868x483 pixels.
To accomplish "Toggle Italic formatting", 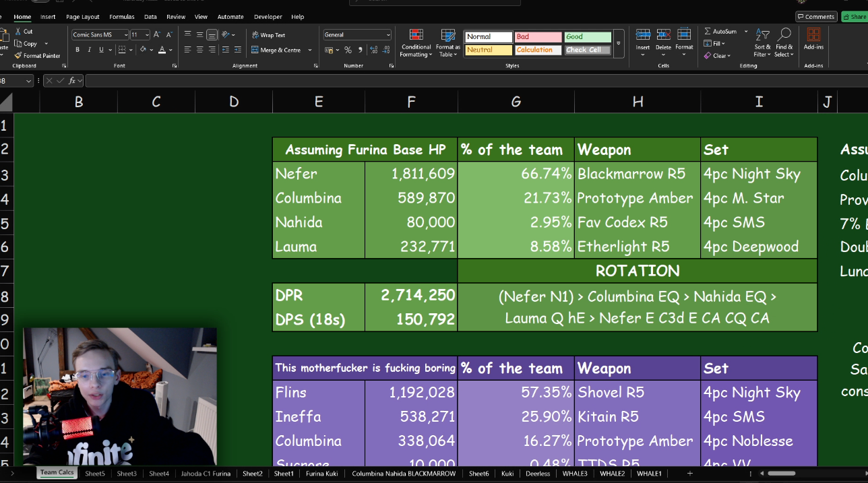I will pyautogui.click(x=90, y=50).
